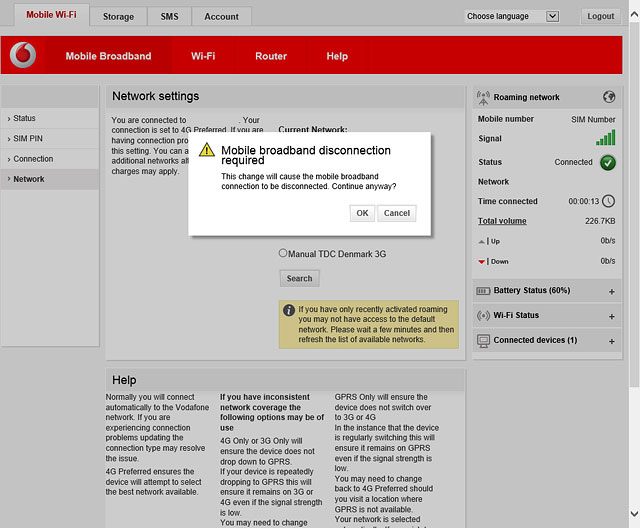Click the red Down arrow traffic icon
Screen dimensions: 640x528
[482, 262]
